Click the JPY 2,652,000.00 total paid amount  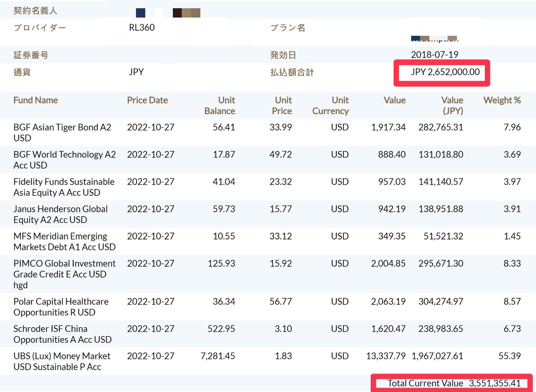coord(445,72)
